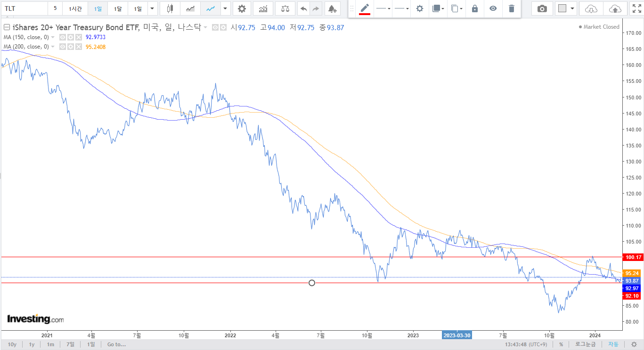This screenshot has width=644, height=350.
Task: Select the line chart type icon
Action: (211, 8)
